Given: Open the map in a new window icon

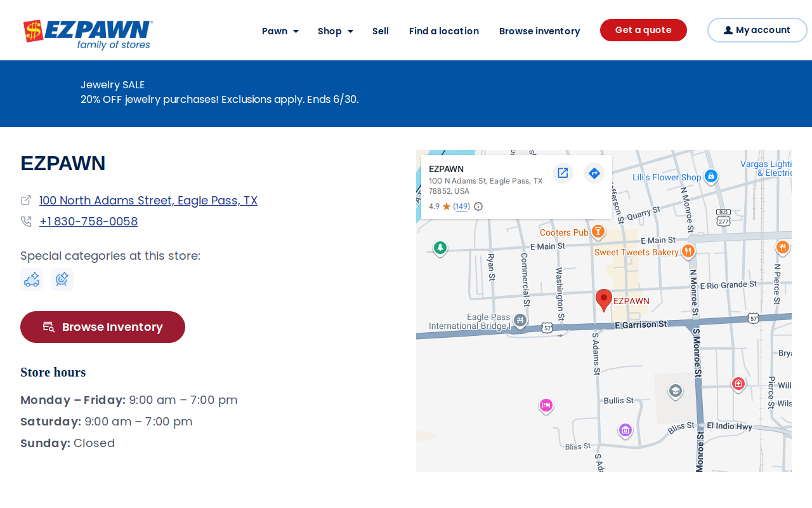Looking at the screenshot, I should (x=563, y=173).
